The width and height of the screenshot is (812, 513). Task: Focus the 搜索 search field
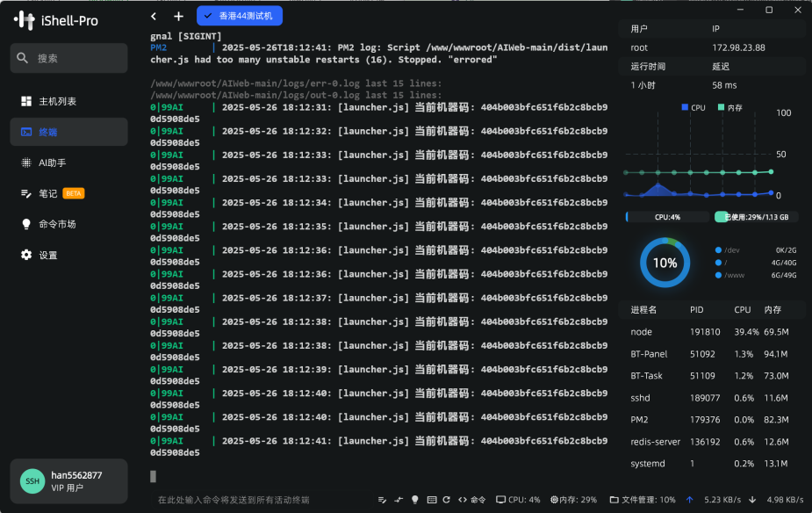point(68,58)
